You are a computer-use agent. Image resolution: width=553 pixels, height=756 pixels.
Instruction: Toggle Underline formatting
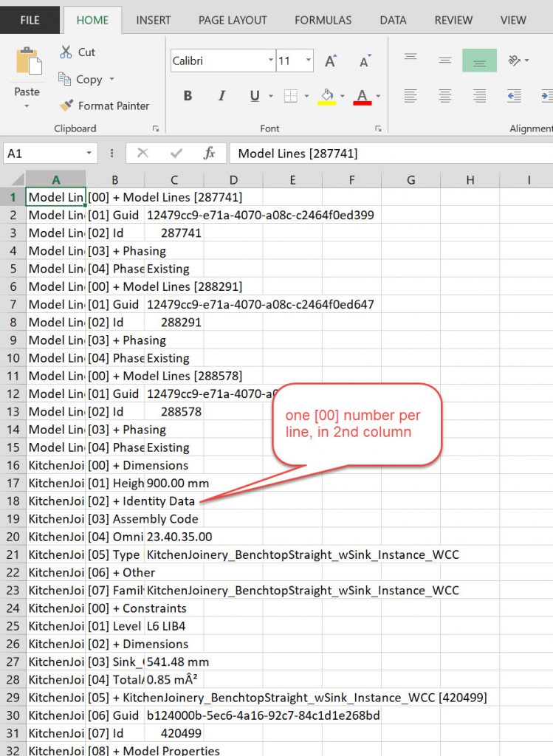[255, 96]
